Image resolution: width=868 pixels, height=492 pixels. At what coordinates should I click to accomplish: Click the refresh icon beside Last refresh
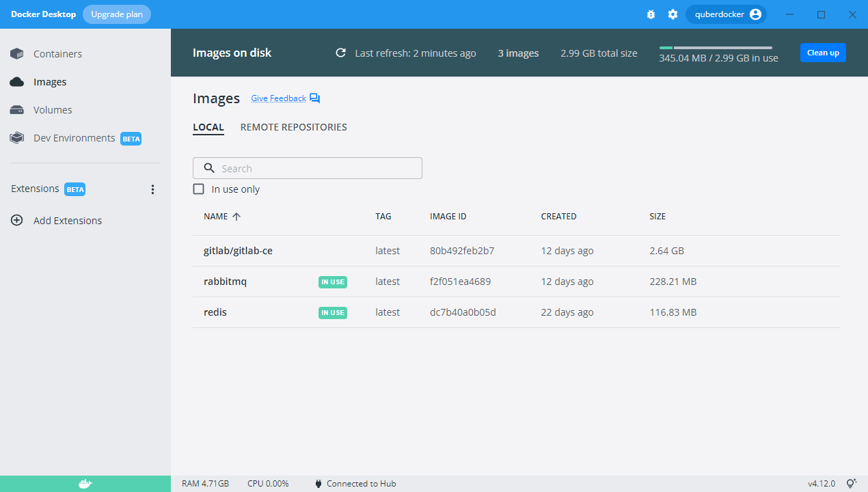pyautogui.click(x=340, y=53)
